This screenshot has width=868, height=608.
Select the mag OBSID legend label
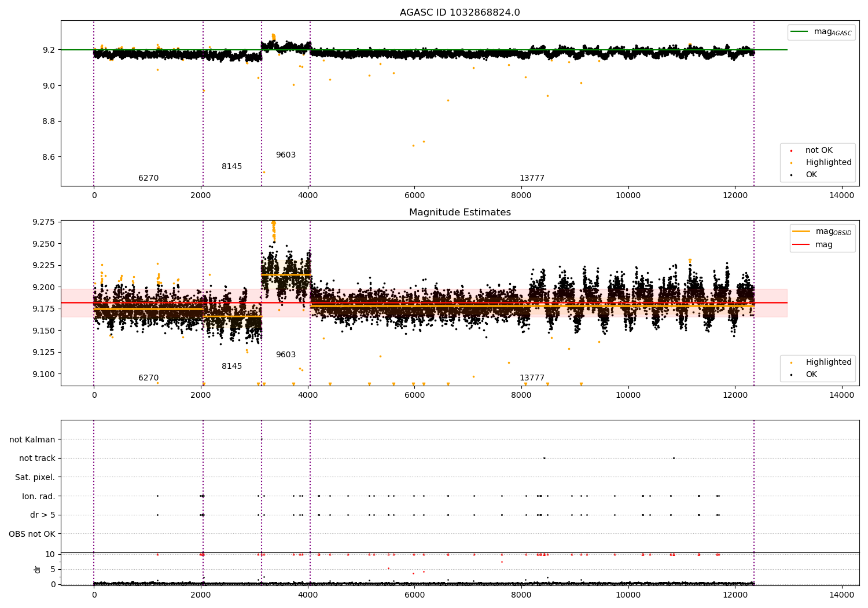833,232
